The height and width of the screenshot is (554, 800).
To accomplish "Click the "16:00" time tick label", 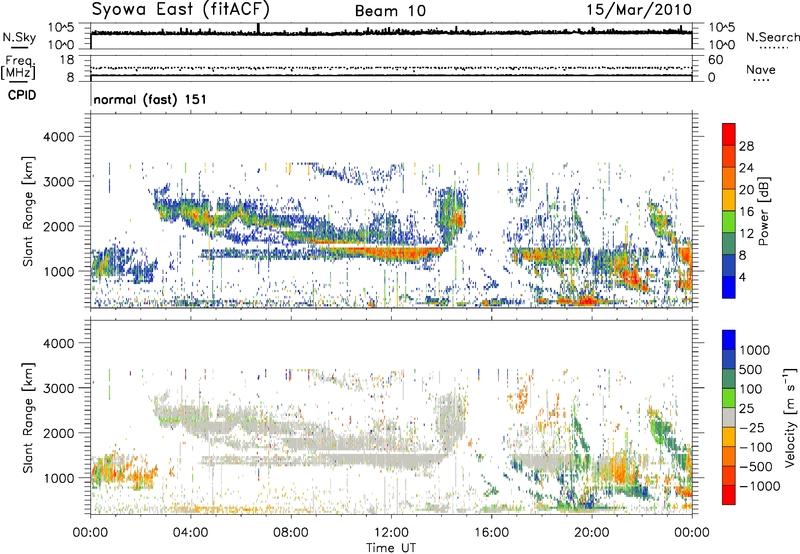I will pos(491,533).
